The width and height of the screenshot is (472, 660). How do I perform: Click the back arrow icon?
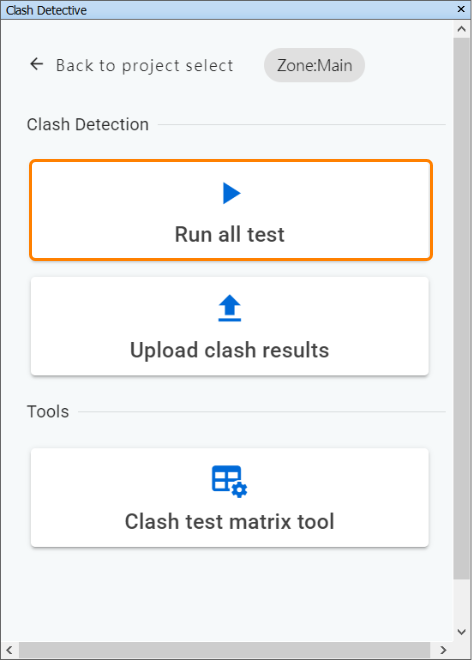pos(37,64)
